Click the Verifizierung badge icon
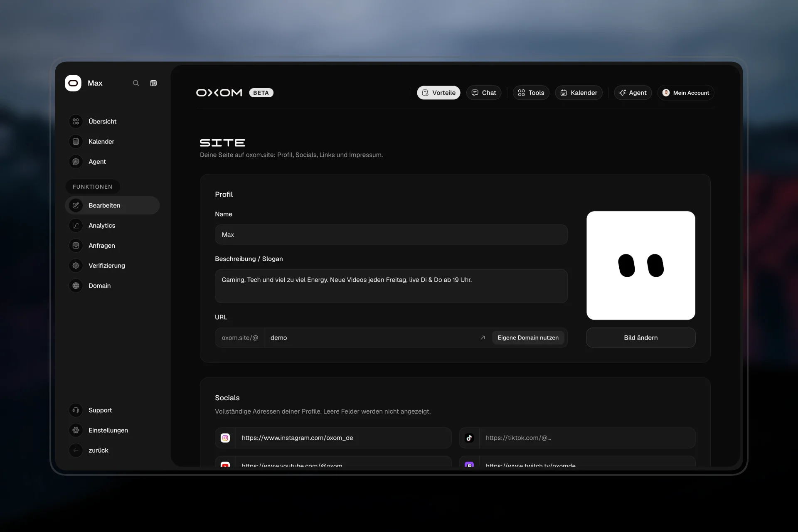The image size is (798, 532). 76,266
